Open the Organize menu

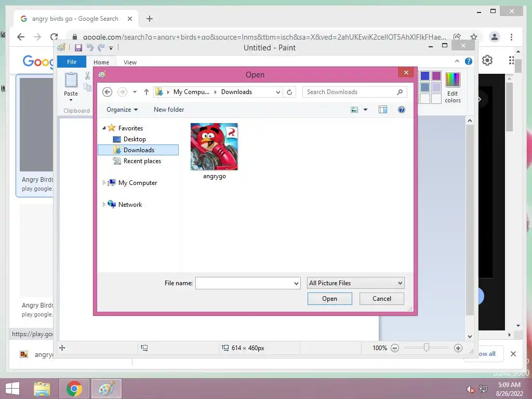(122, 110)
